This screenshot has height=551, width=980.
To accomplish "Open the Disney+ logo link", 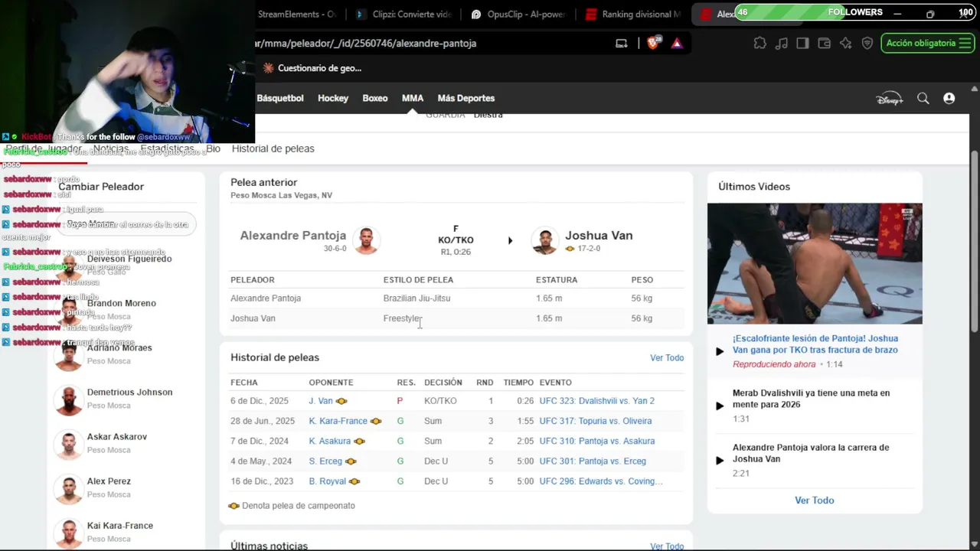I will pos(890,99).
